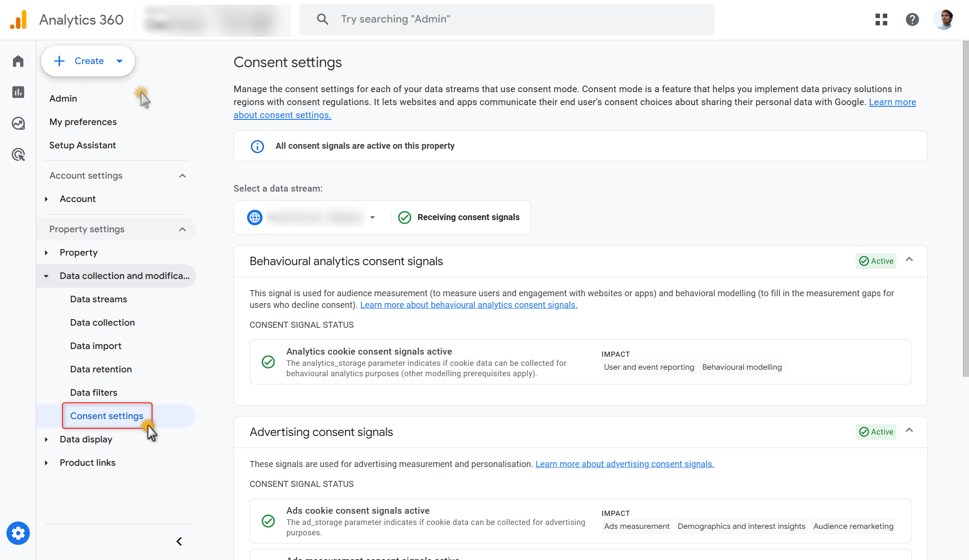Click the search magnifier icon

pyautogui.click(x=322, y=19)
